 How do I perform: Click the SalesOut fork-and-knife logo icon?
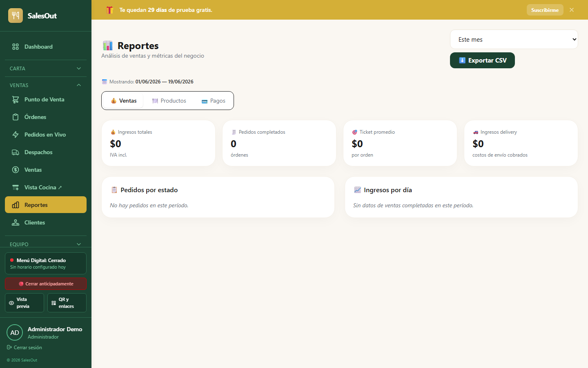[x=16, y=16]
